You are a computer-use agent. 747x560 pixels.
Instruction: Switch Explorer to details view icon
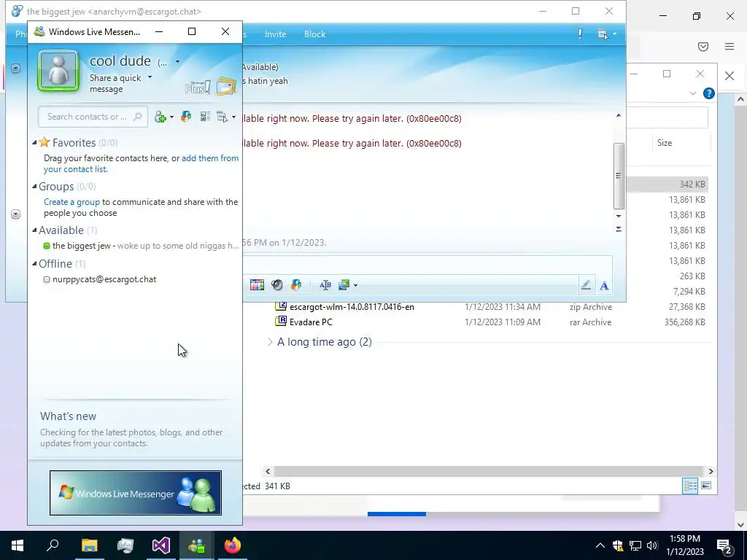coord(690,486)
